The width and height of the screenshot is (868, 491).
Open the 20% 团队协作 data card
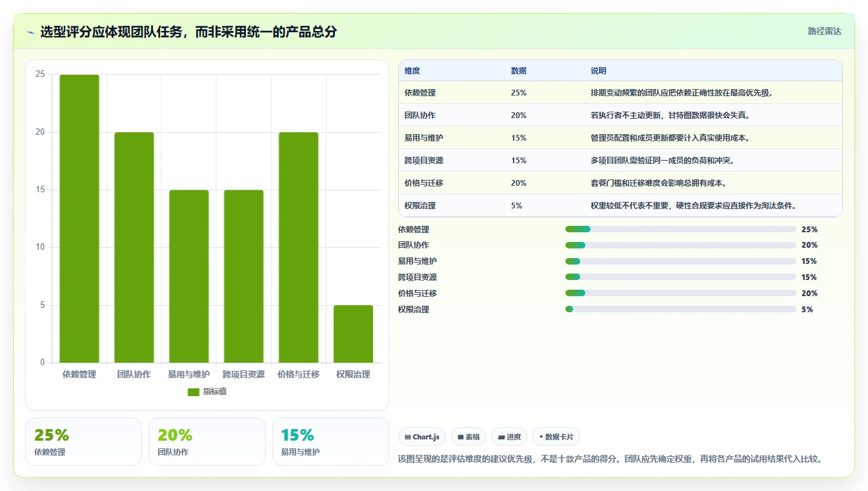207,441
